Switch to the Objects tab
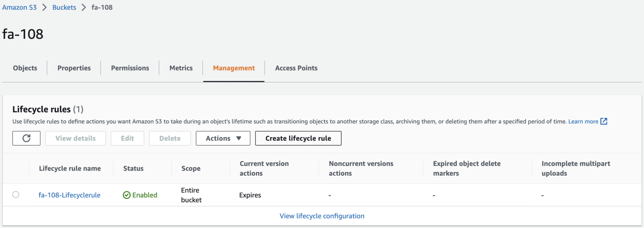Screen dimensions: 644x228 pyautogui.click(x=25, y=68)
